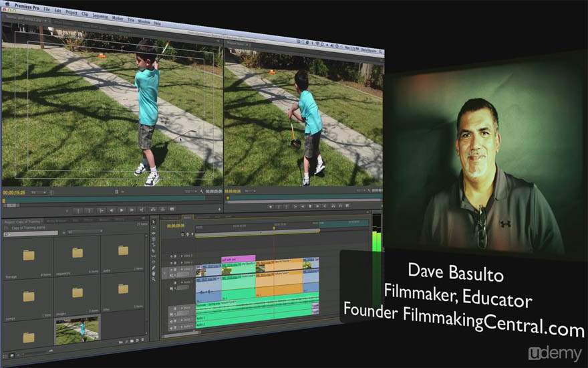Click Source monitor timecode 00;00;15;25
This screenshot has height=368, width=588.
click(13, 193)
